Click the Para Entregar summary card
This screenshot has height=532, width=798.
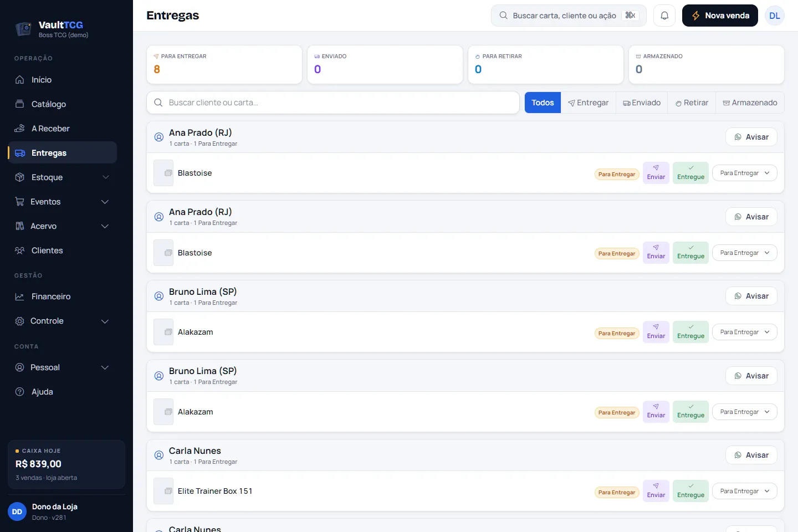pyautogui.click(x=224, y=64)
